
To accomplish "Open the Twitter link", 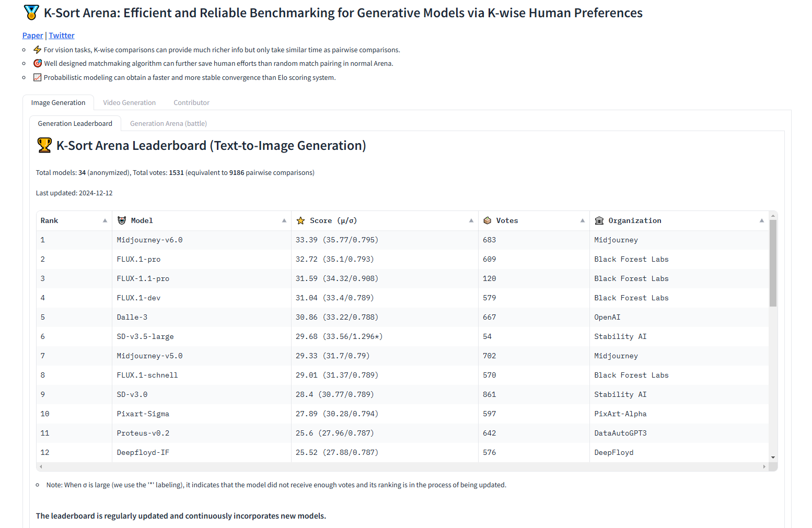I will [x=61, y=35].
